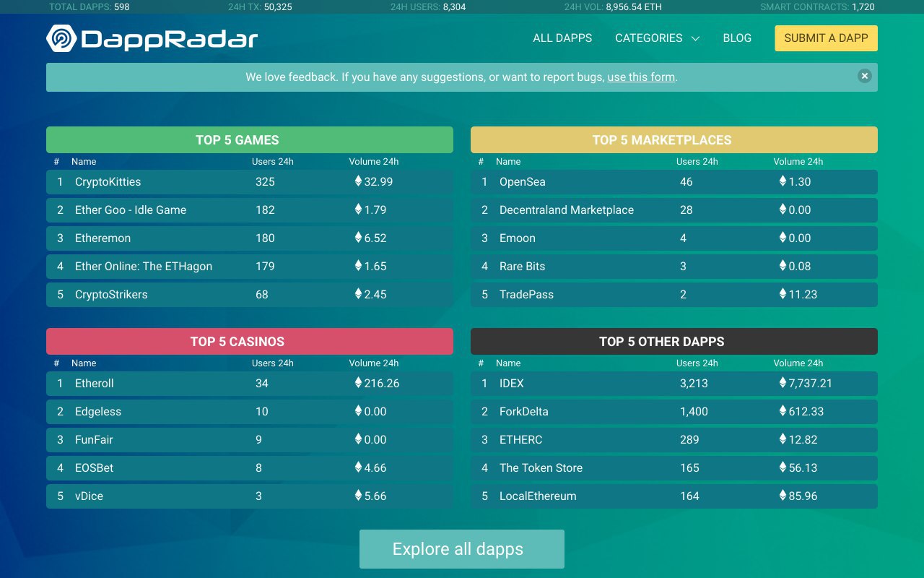Click the Ethereum icon beside 1.79
The height and width of the screenshot is (578, 924).
coord(358,210)
